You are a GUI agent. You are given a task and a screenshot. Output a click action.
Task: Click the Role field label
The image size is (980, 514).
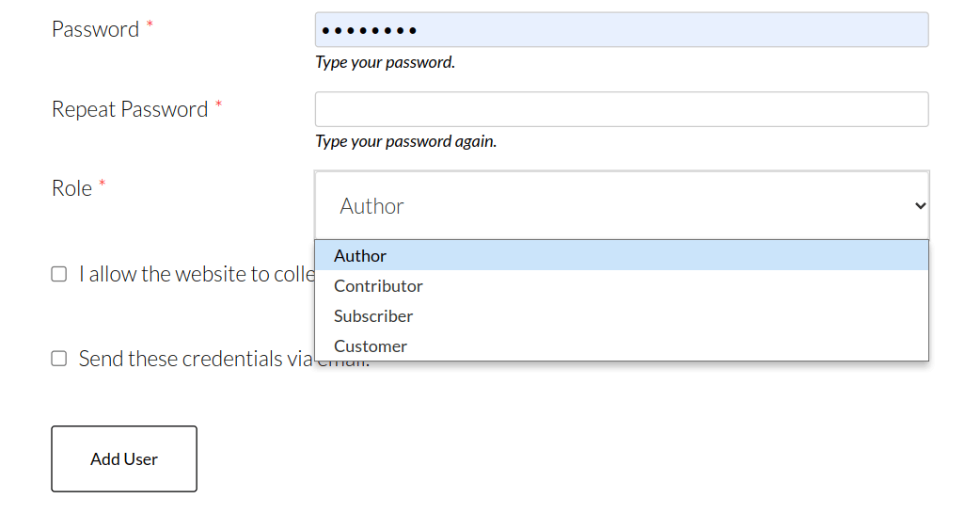click(71, 188)
